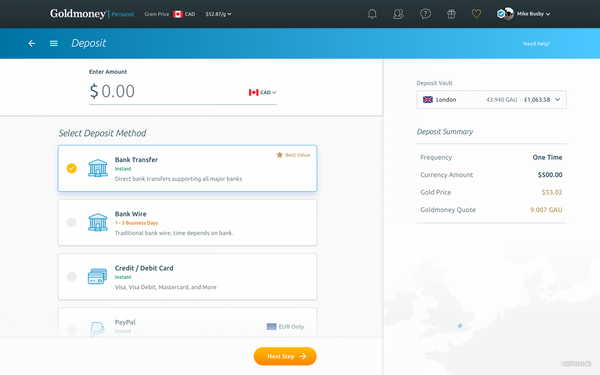Click the London map location marker

click(460, 326)
